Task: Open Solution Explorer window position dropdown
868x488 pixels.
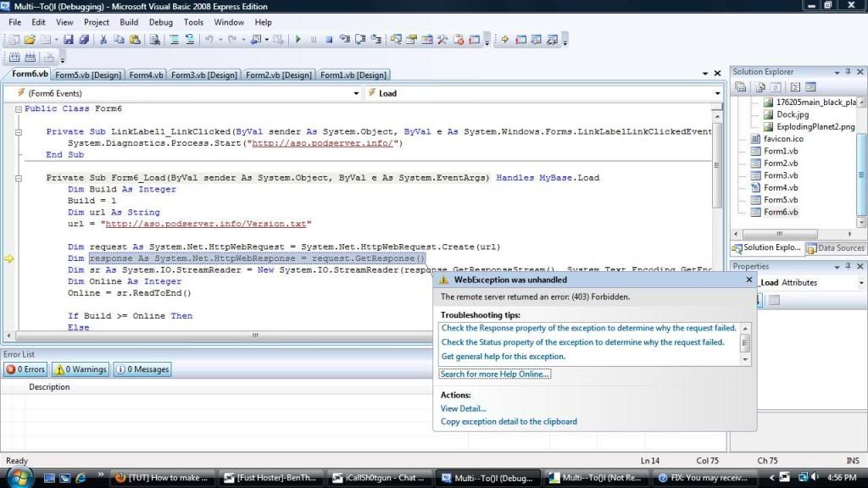Action: 837,72
